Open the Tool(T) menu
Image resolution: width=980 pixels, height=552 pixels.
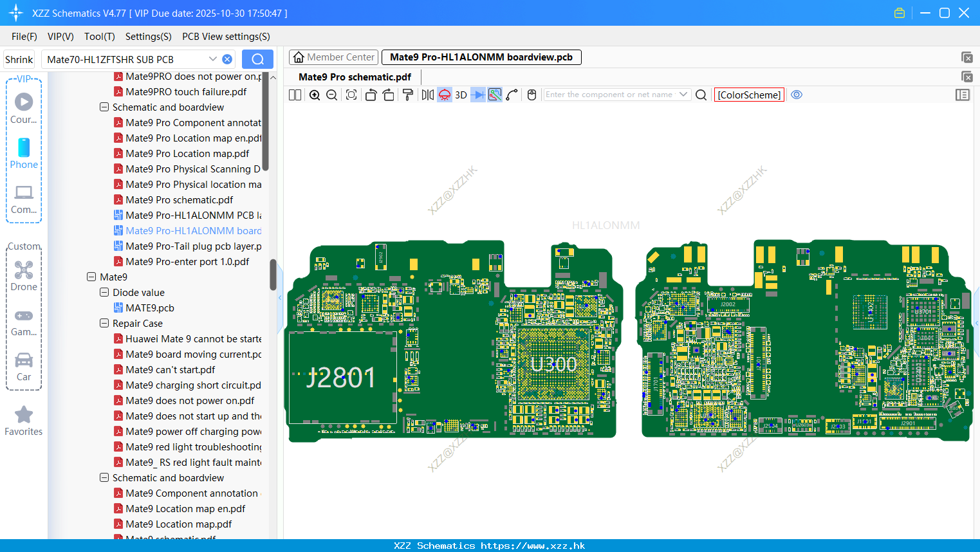tap(100, 37)
